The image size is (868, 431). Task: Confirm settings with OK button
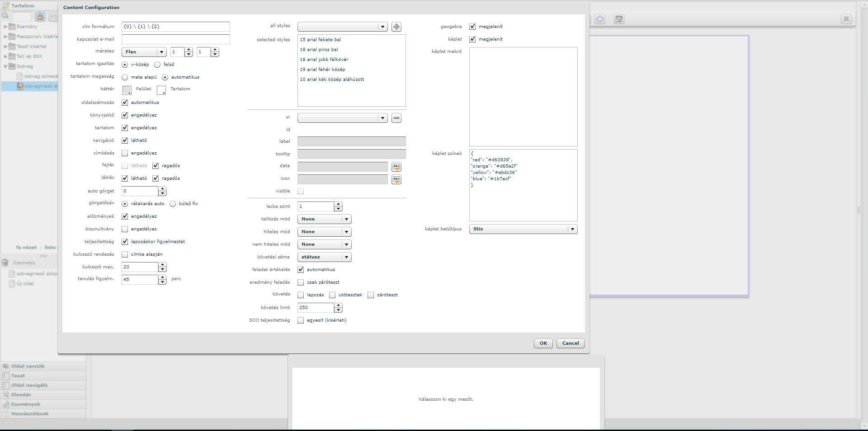pyautogui.click(x=543, y=343)
